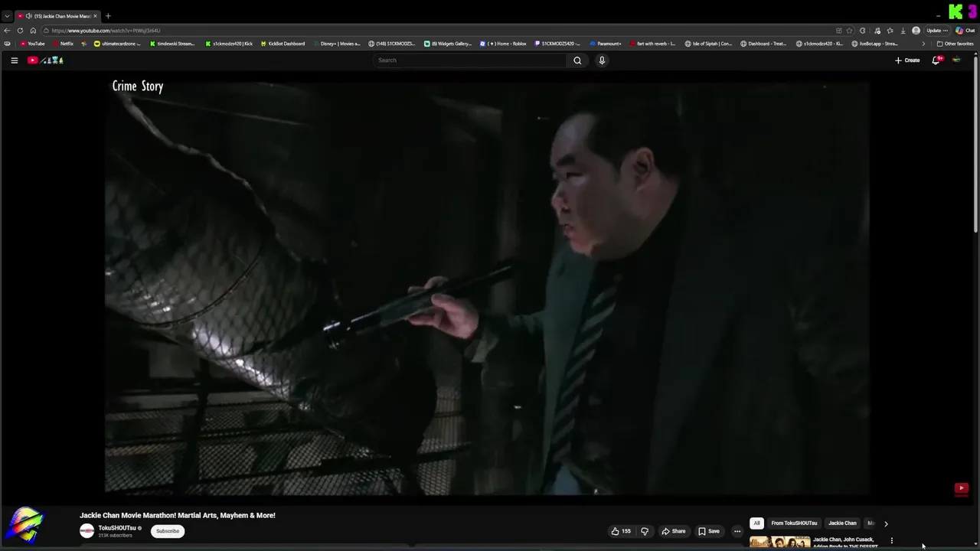Open the YouTube account avatar menu

click(x=956, y=60)
